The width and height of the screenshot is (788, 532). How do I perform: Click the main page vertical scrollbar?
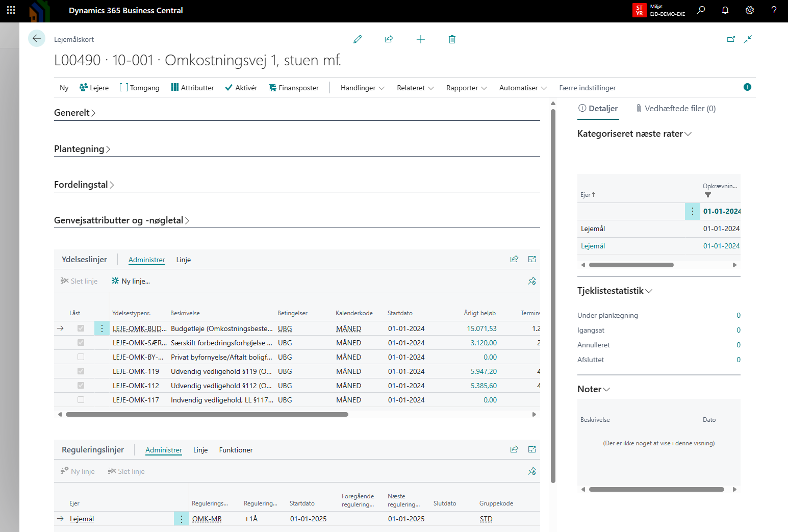[x=553, y=296]
